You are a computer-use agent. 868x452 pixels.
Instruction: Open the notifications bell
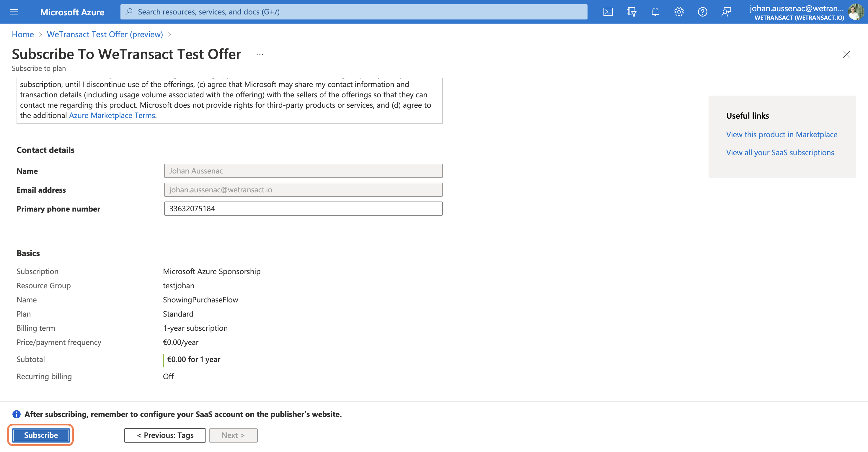655,12
